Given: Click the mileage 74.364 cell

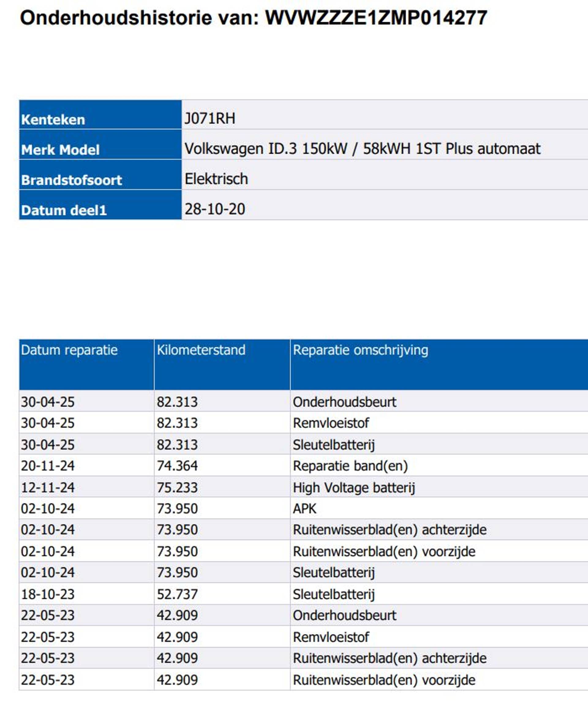Looking at the screenshot, I should pos(177,466).
